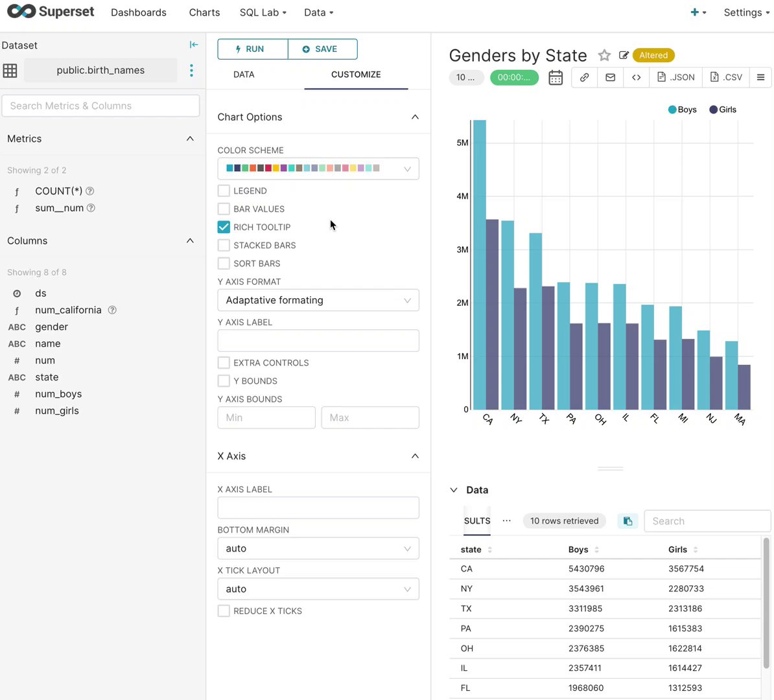Select the public.birth_names dataset name
The image size is (774, 700).
coord(100,70)
